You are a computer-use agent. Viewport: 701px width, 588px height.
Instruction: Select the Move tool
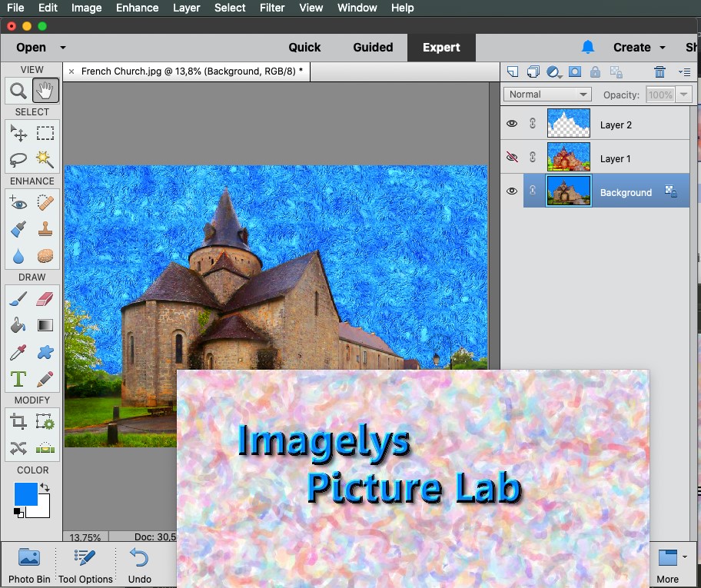[x=18, y=133]
